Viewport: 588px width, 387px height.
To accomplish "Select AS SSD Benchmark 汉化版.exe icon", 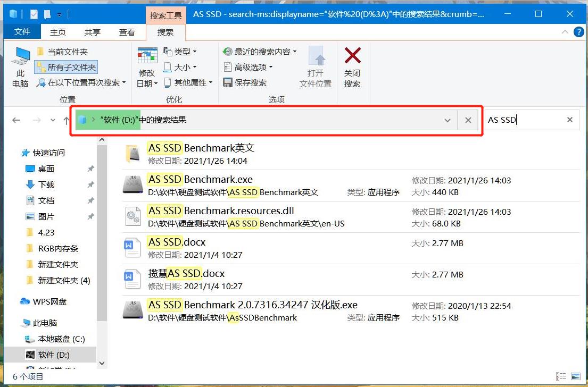I will tap(132, 310).
